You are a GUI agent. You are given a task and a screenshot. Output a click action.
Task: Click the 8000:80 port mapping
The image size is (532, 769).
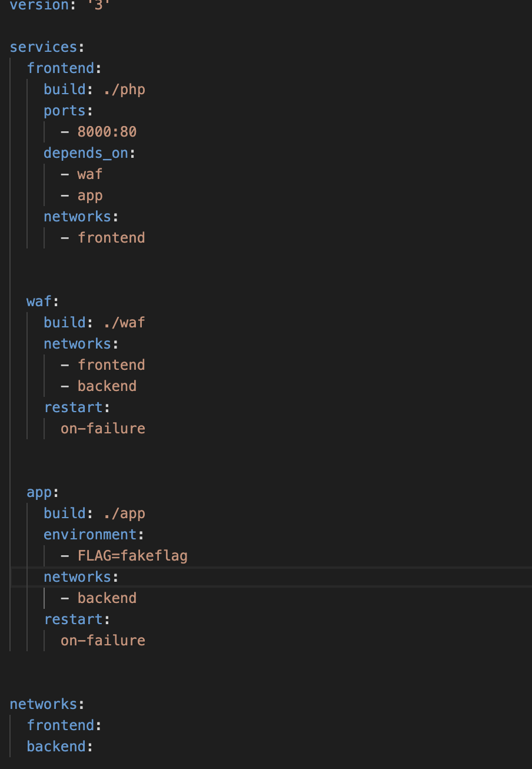pyautogui.click(x=107, y=132)
